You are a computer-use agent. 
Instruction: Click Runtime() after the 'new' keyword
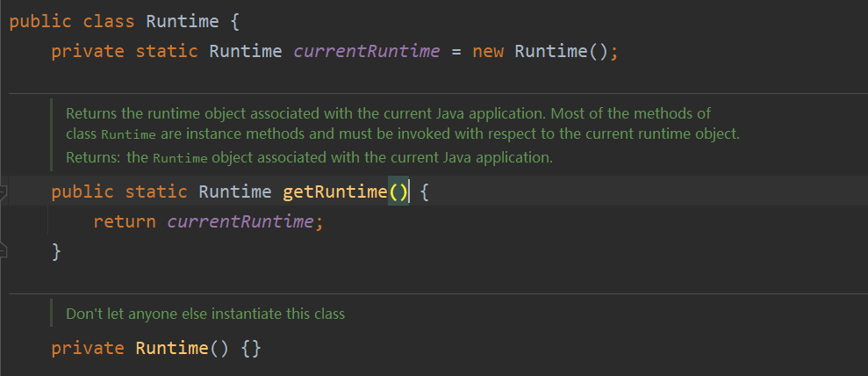pyautogui.click(x=562, y=52)
